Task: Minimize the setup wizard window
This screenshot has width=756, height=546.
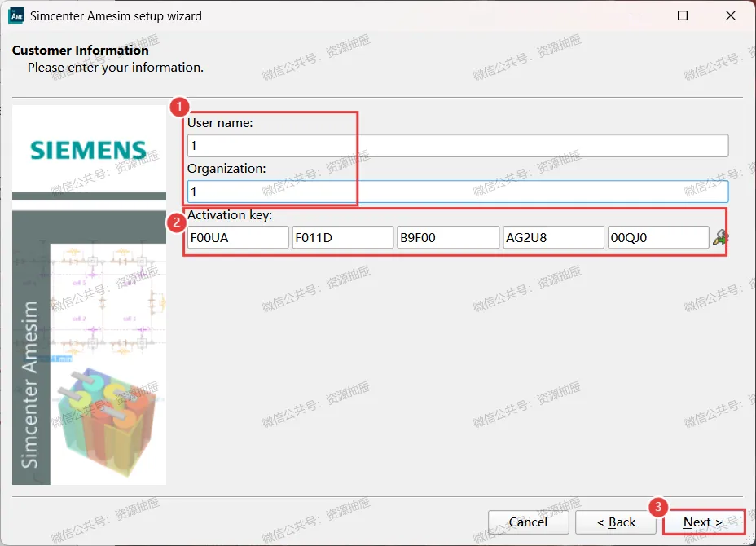Action: 635,16
